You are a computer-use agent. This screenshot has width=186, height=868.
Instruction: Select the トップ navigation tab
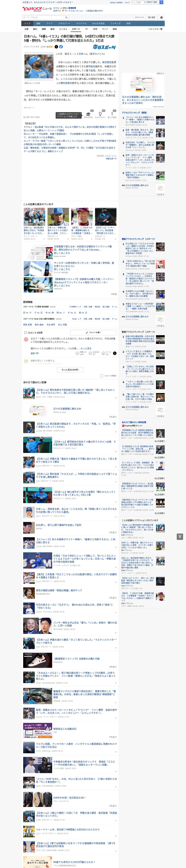[x=27, y=24]
